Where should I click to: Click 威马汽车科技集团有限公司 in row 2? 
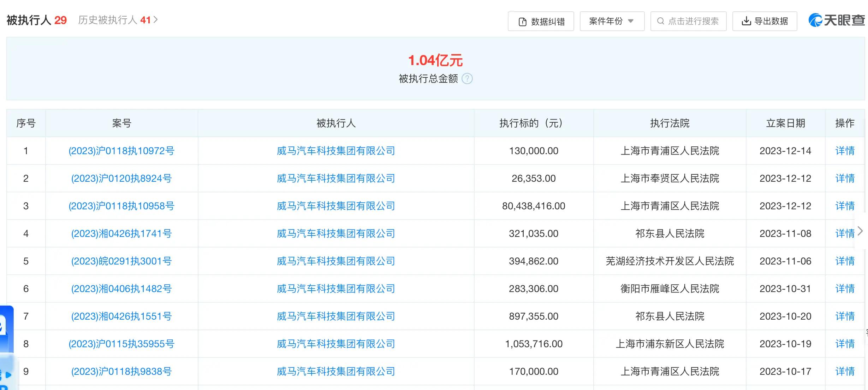click(336, 179)
